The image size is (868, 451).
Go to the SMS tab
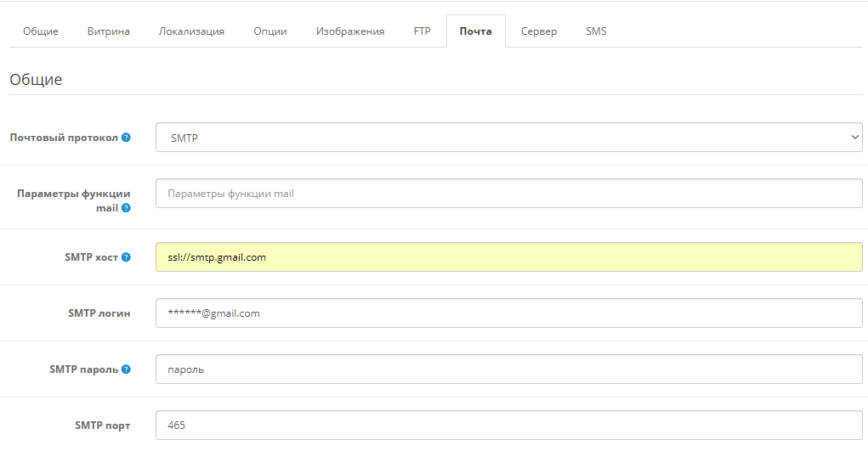(596, 31)
